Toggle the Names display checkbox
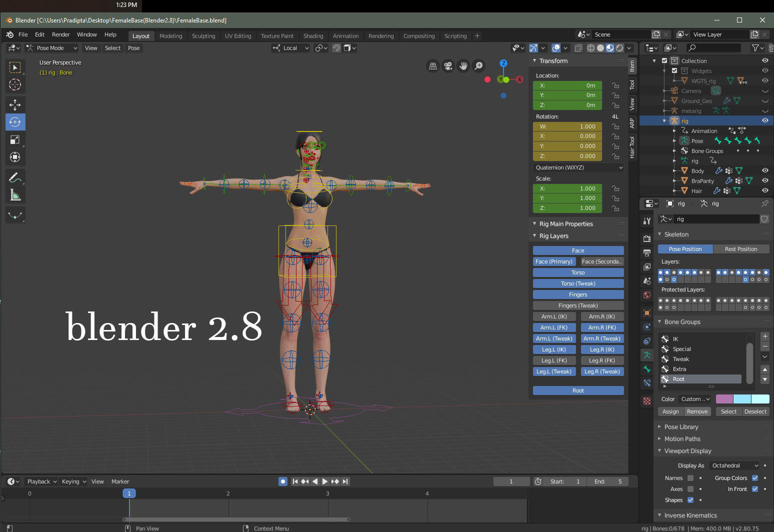This screenshot has width=774, height=532. coord(690,478)
